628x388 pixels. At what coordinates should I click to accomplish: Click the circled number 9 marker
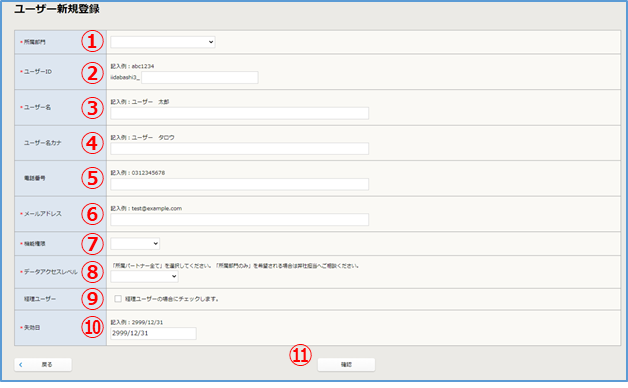(x=93, y=299)
